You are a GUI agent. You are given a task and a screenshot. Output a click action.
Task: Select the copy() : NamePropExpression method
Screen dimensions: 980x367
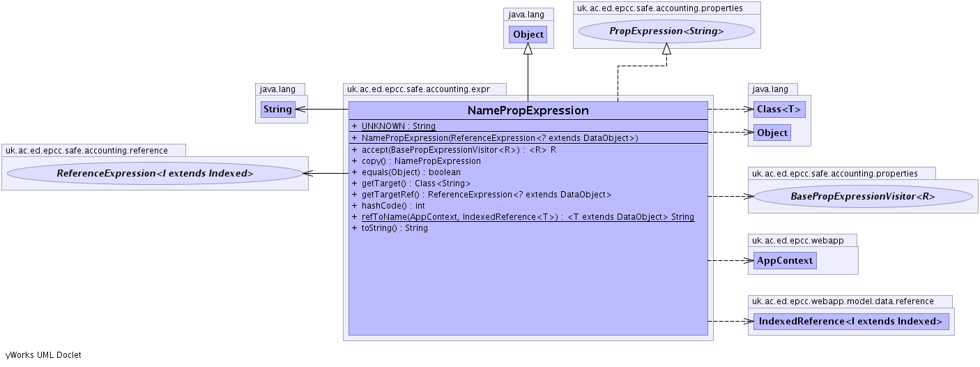click(421, 161)
